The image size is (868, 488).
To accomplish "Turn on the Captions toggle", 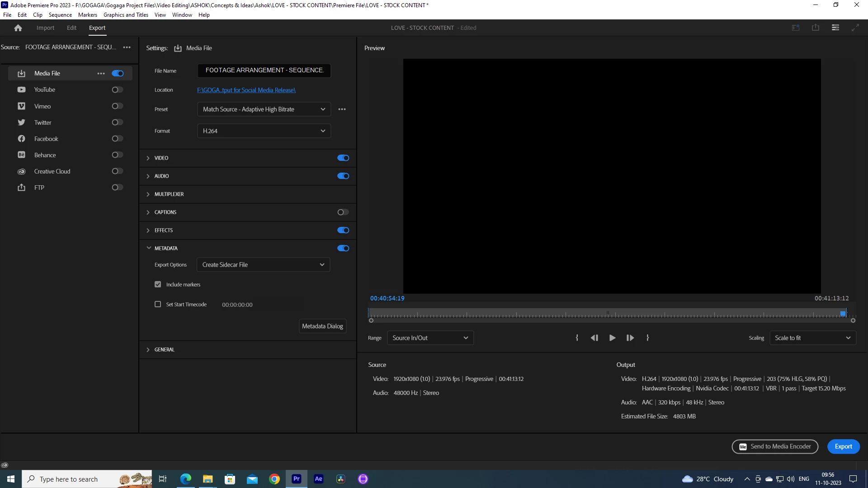I will [x=343, y=212].
